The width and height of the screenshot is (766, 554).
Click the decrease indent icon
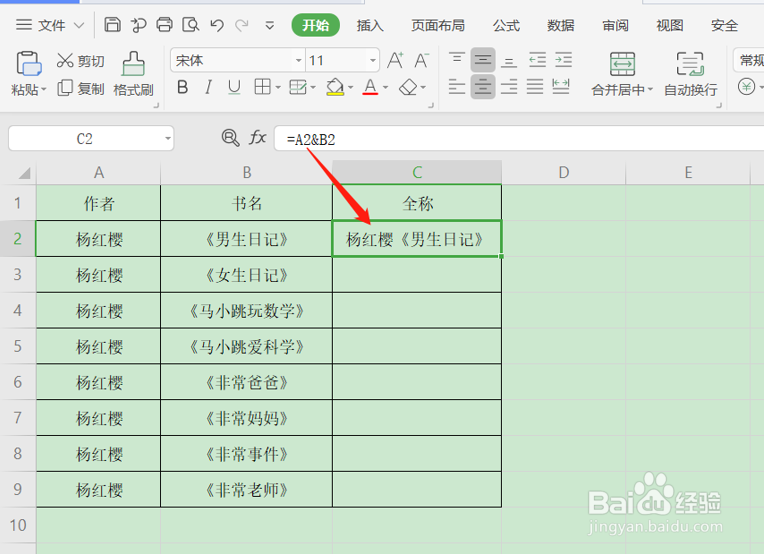tap(537, 60)
